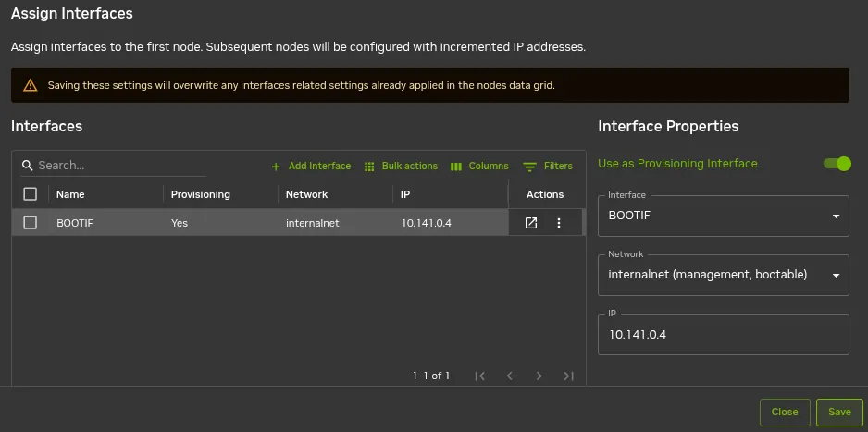Screen dimensions: 868x432
Task: Toggle Use as Provisioning Interface switch
Action: click(x=837, y=164)
